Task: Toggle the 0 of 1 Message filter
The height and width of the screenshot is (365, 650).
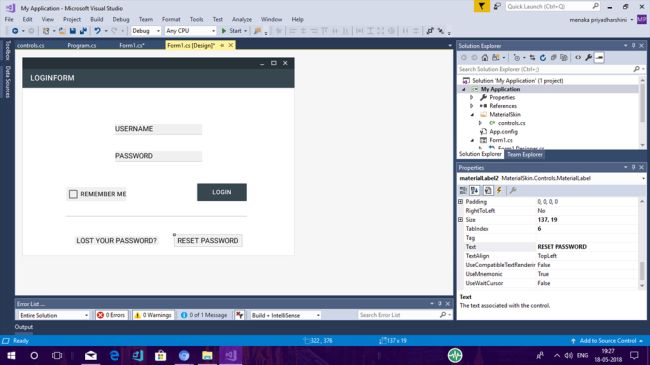Action: coord(204,315)
